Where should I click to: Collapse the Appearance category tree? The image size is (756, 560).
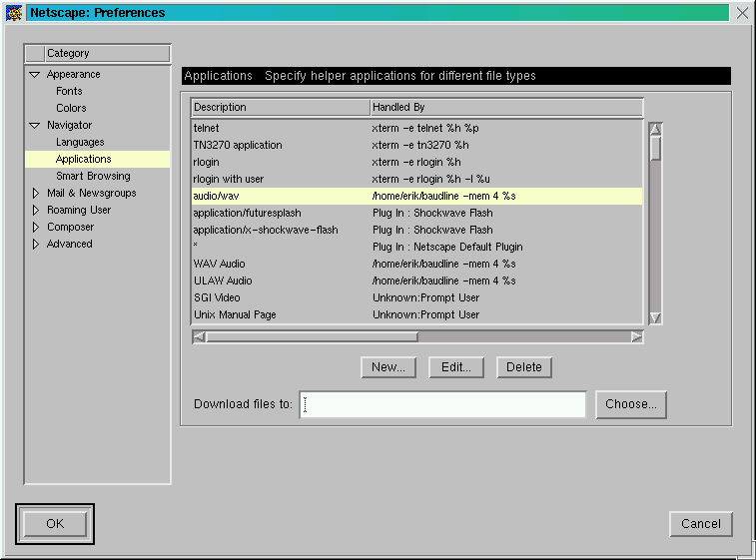(35, 75)
